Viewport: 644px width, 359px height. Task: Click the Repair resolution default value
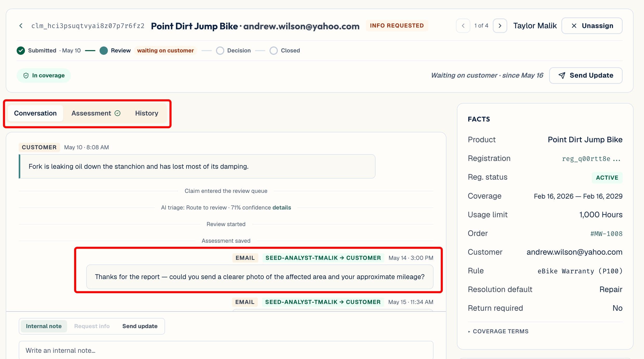tap(611, 289)
